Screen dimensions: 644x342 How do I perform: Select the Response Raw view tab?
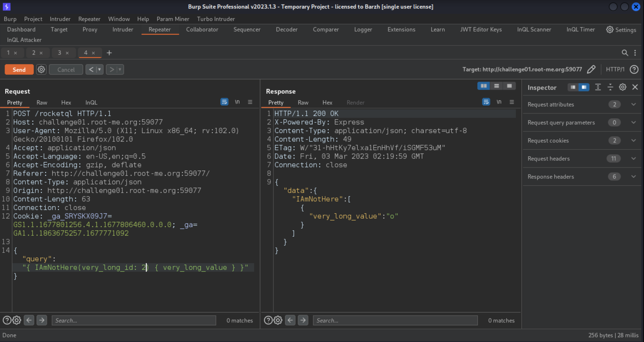303,103
